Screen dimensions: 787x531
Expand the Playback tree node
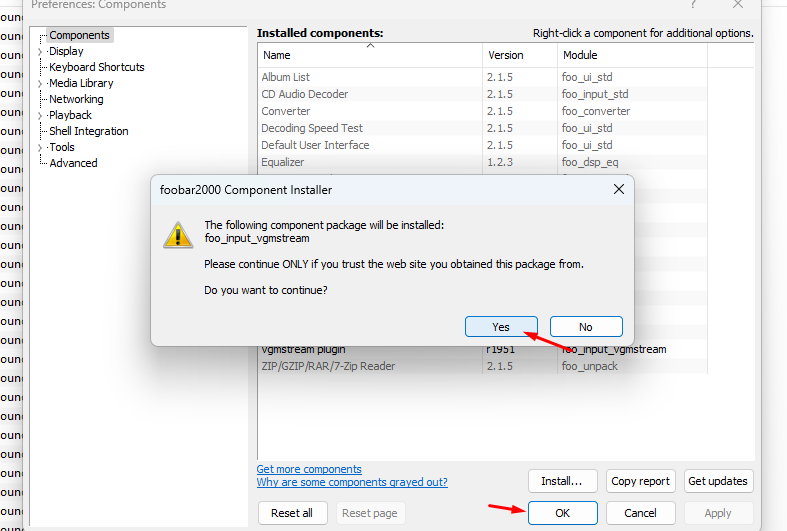(x=40, y=115)
